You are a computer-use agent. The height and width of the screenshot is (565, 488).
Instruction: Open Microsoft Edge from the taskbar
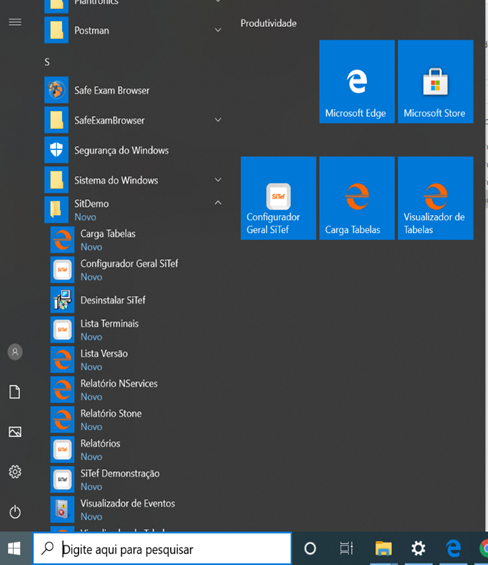tap(453, 549)
